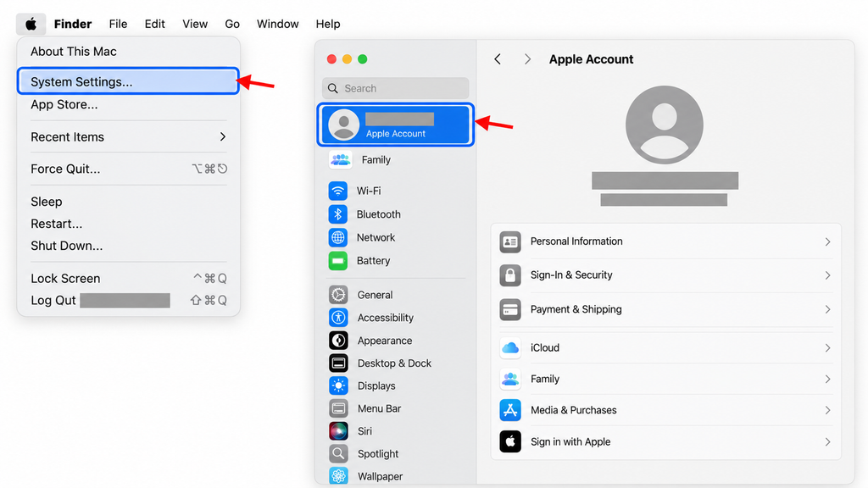Viewport: 868px width, 488px height.
Task: Choose About This Mac menu item
Action: click(129, 52)
